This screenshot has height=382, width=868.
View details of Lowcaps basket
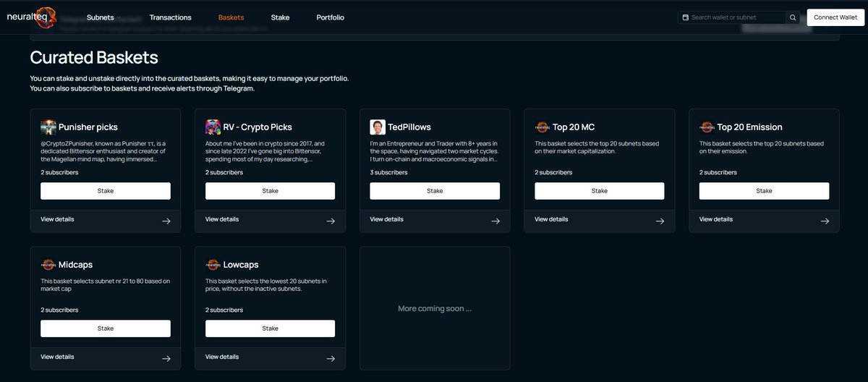point(222,357)
